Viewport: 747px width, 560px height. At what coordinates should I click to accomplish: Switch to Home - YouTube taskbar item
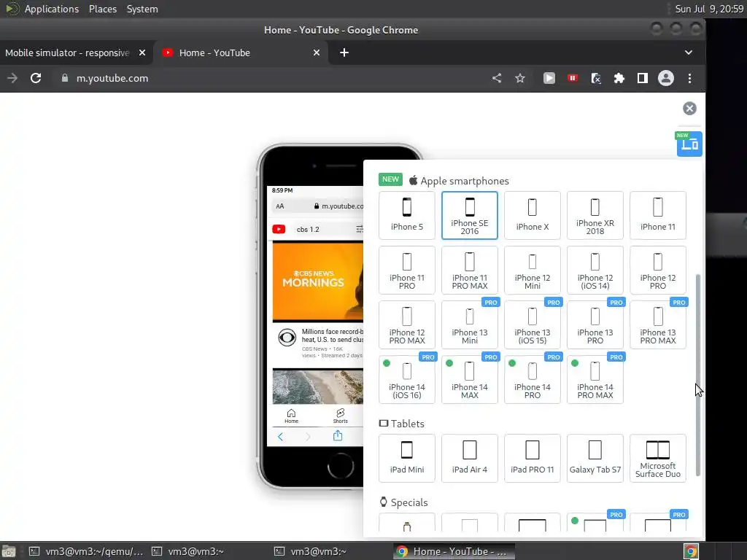click(x=454, y=551)
